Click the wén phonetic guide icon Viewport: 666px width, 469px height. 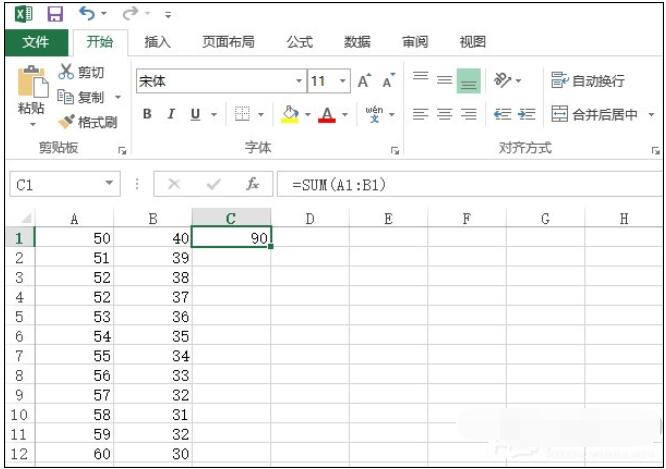point(374,114)
